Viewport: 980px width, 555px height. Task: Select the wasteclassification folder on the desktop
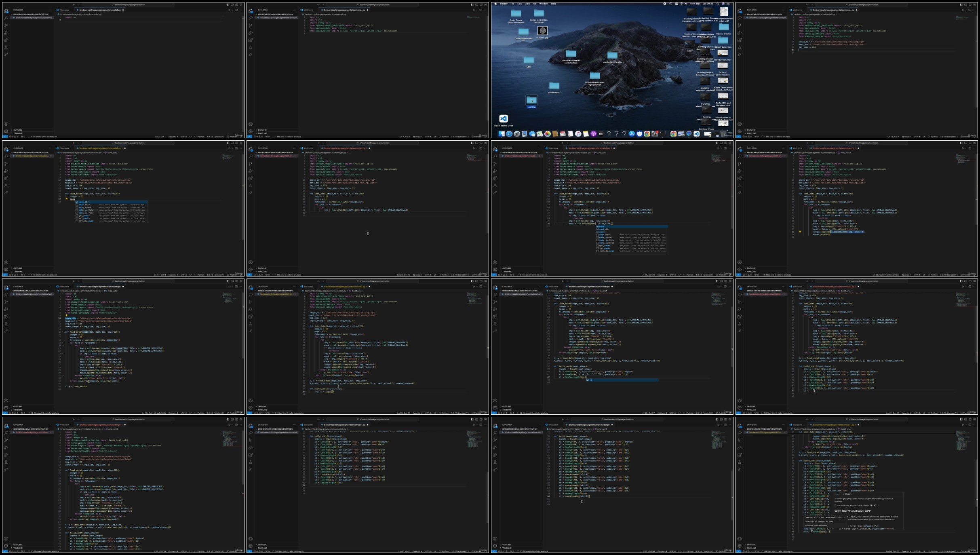(612, 55)
